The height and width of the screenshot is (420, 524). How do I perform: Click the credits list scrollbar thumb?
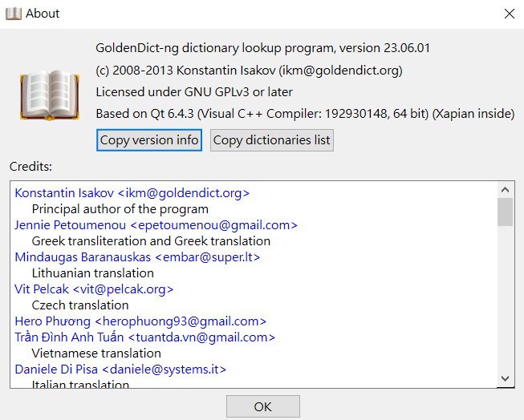(x=505, y=212)
